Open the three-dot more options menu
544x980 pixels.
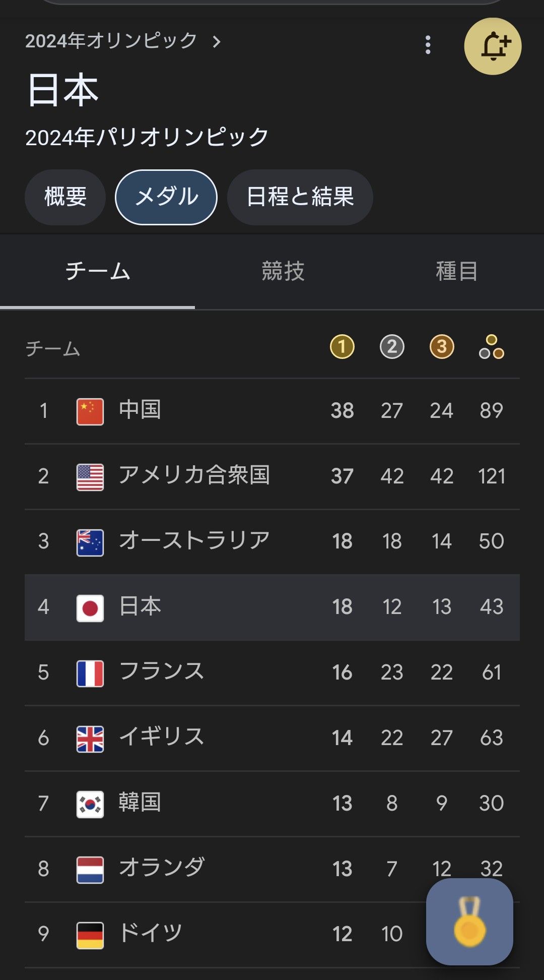tap(428, 45)
